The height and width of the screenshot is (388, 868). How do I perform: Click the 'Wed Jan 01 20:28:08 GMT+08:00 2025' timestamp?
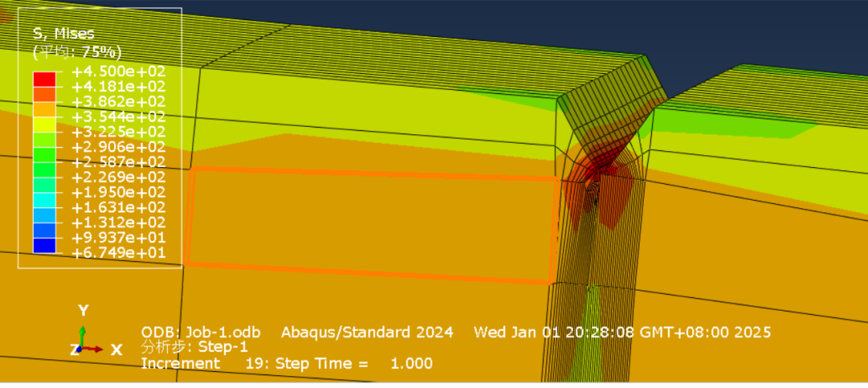tap(622, 333)
